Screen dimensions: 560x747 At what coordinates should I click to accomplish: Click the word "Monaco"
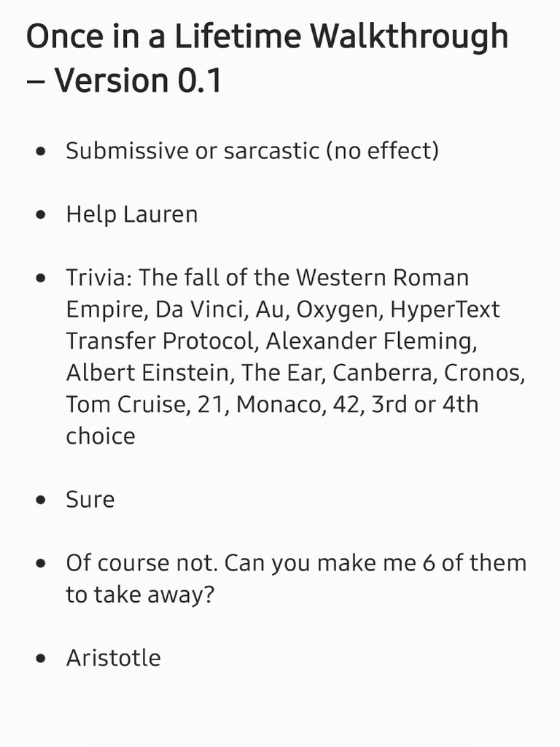point(276,404)
